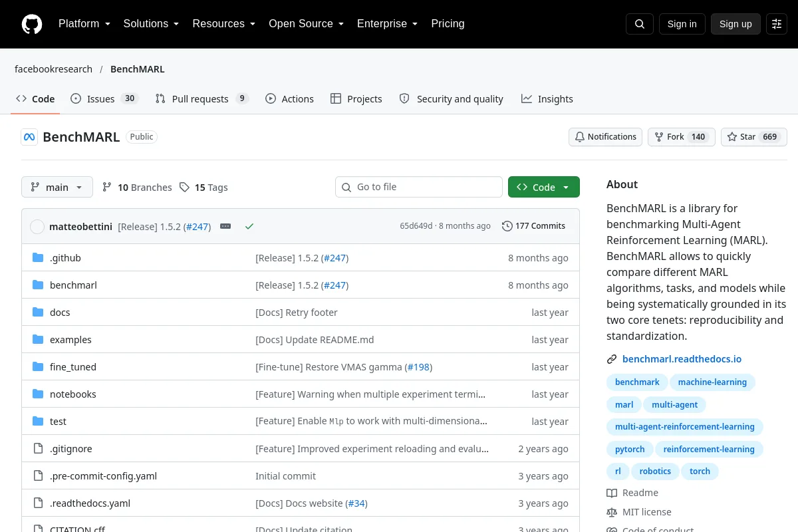Click the branch icon beside 10 Branches
Screen dimensions: 798x532
[107, 188]
